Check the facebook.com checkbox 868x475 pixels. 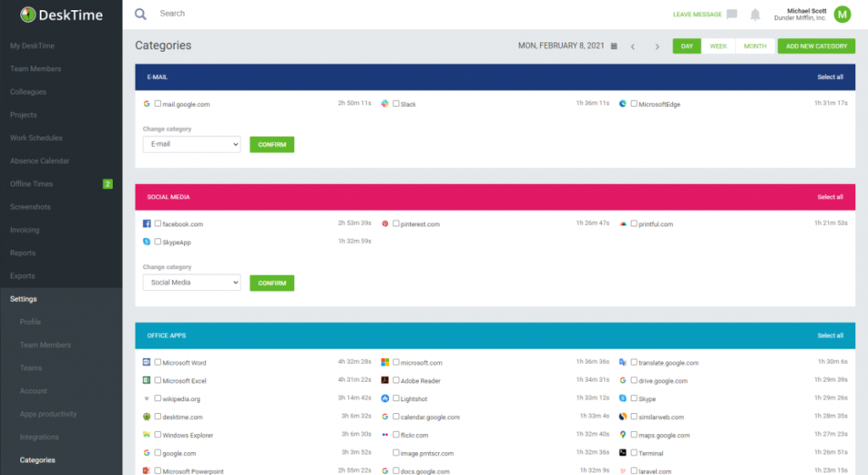[158, 224]
